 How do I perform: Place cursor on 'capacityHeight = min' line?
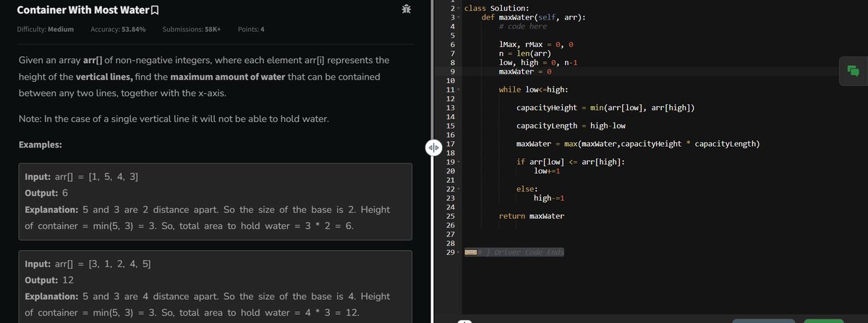(x=606, y=108)
